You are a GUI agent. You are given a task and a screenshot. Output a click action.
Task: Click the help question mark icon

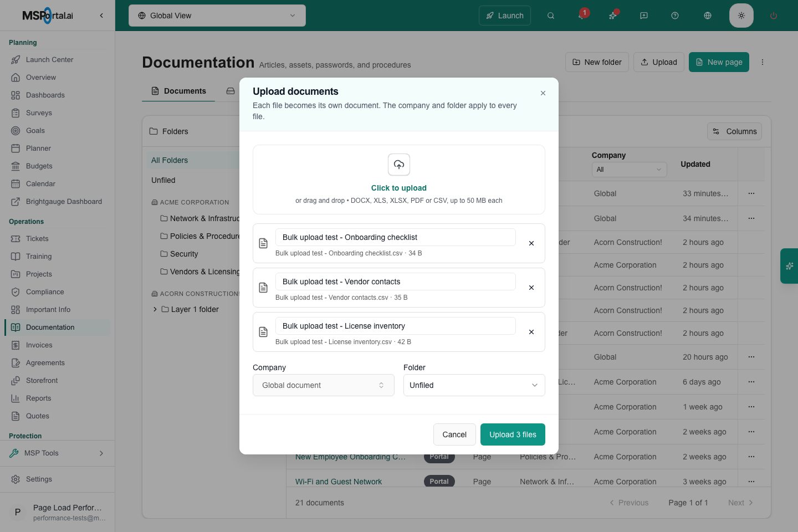(675, 16)
